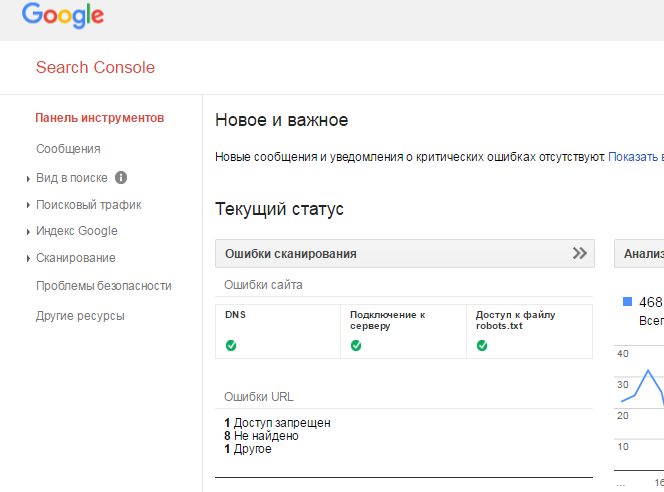Open Сообщения in the sidebar
The height and width of the screenshot is (492, 664).
pyautogui.click(x=68, y=149)
